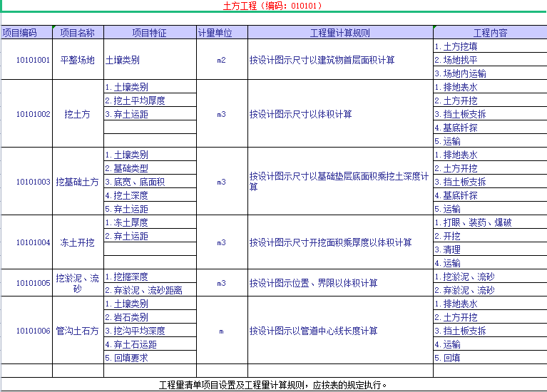
Task: Select code cell 10101005
Action: 27,283
